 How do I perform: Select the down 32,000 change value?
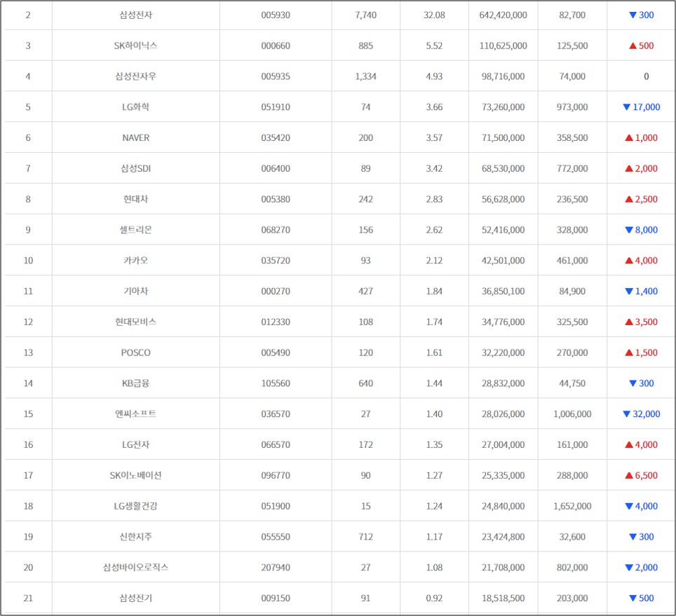[x=642, y=413]
